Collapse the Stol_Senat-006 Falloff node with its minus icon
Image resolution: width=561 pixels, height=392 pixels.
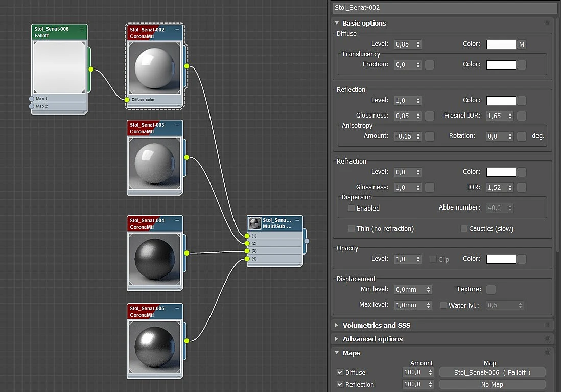(82, 28)
